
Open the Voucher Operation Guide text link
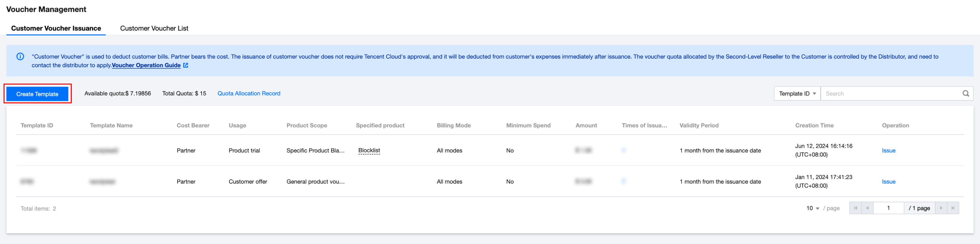click(x=146, y=66)
